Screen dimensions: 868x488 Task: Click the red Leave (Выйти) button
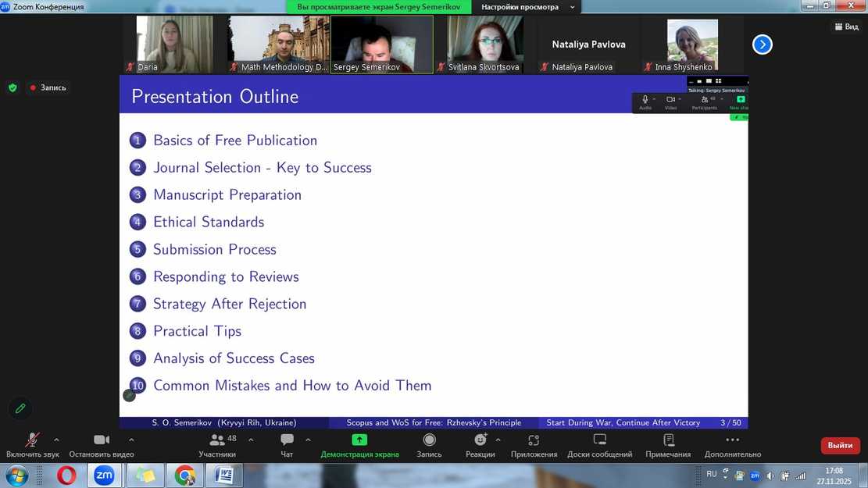(x=840, y=445)
